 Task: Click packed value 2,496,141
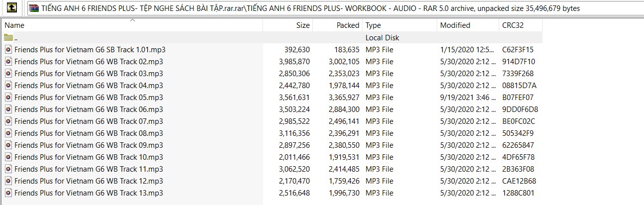tap(344, 121)
